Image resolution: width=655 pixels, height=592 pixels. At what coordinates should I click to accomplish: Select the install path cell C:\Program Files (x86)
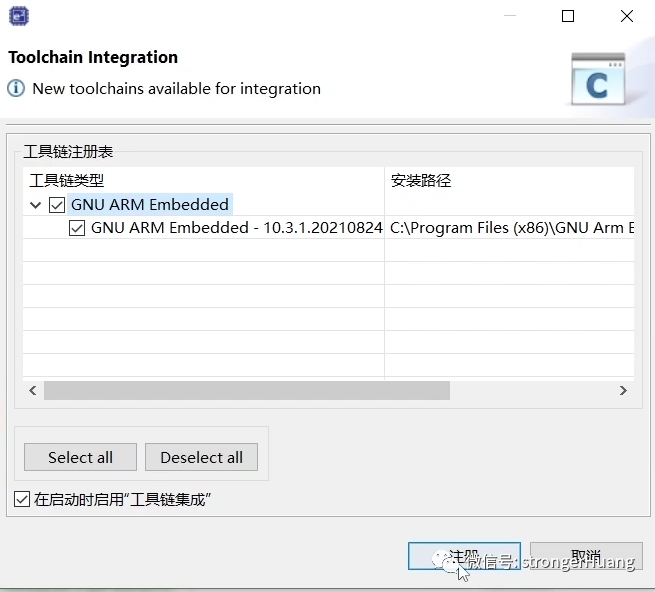(510, 228)
